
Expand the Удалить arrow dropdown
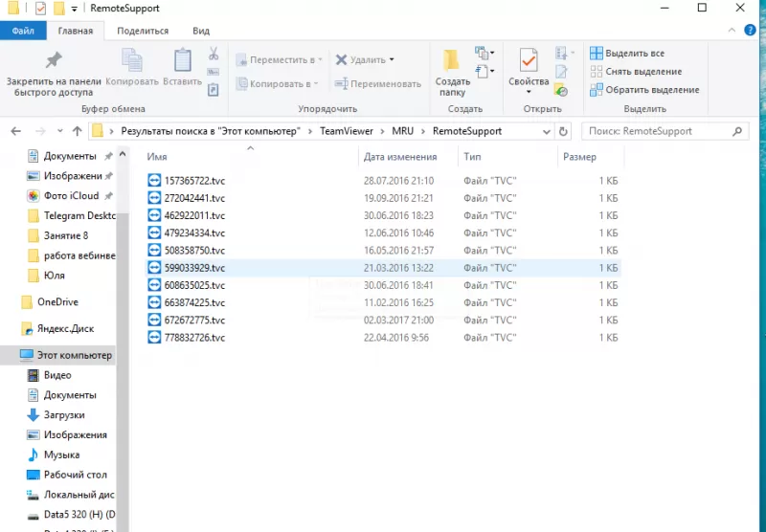pyautogui.click(x=392, y=59)
